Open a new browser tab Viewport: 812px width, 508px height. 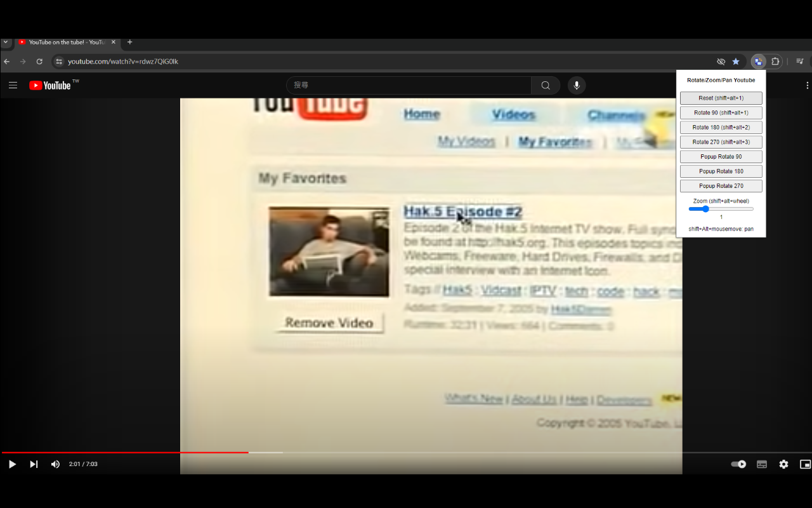point(130,43)
